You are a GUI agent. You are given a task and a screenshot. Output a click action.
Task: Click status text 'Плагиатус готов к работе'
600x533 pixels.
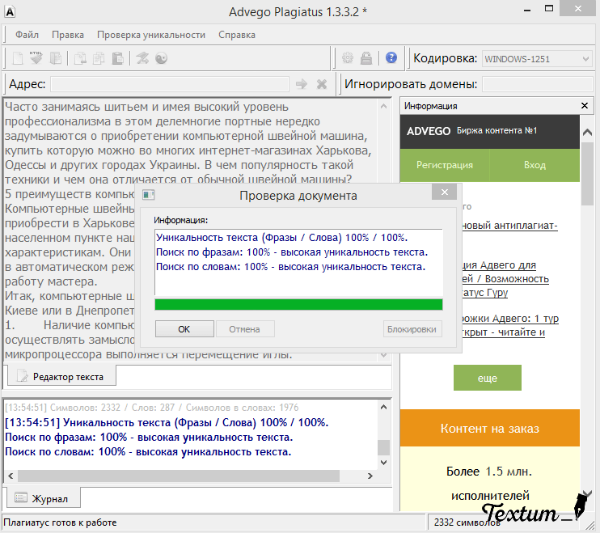[x=60, y=523]
